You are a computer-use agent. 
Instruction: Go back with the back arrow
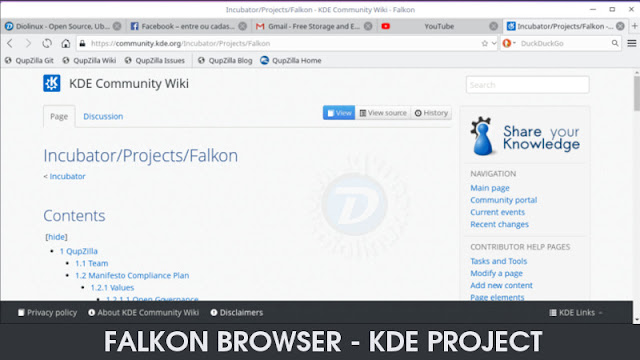click(x=10, y=43)
